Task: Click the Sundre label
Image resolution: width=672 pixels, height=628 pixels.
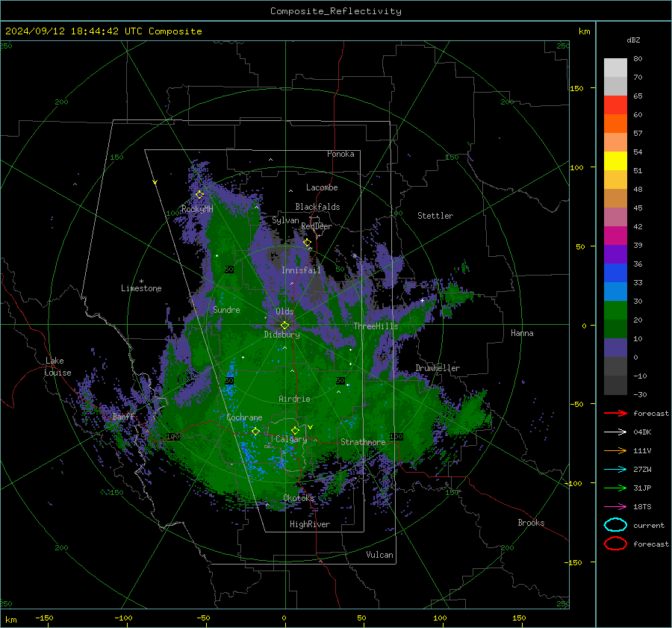Action: point(226,309)
